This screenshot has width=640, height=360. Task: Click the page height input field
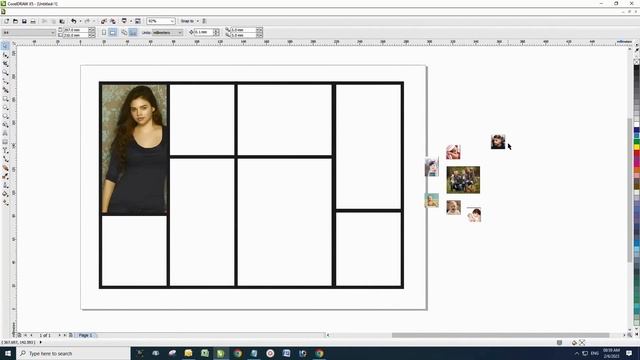point(76,35)
